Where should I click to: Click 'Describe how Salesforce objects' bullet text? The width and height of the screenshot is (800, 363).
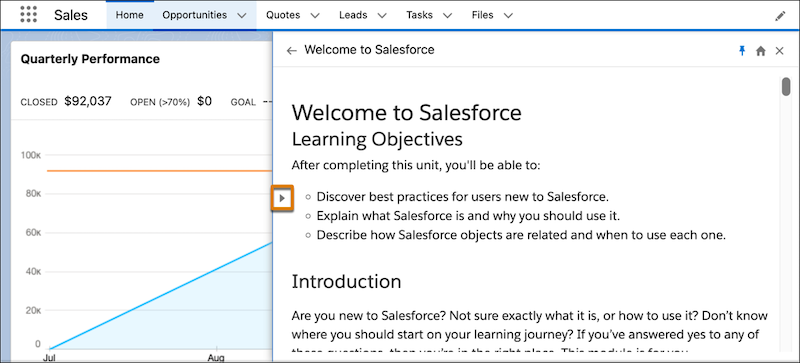click(521, 235)
